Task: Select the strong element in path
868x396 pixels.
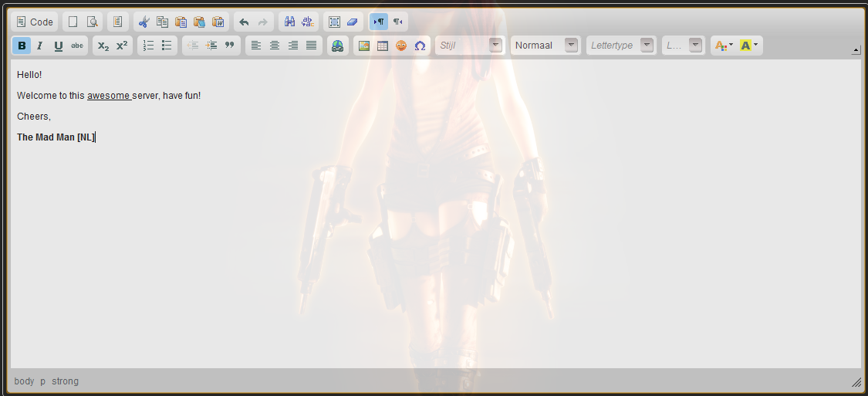Action: [66, 381]
